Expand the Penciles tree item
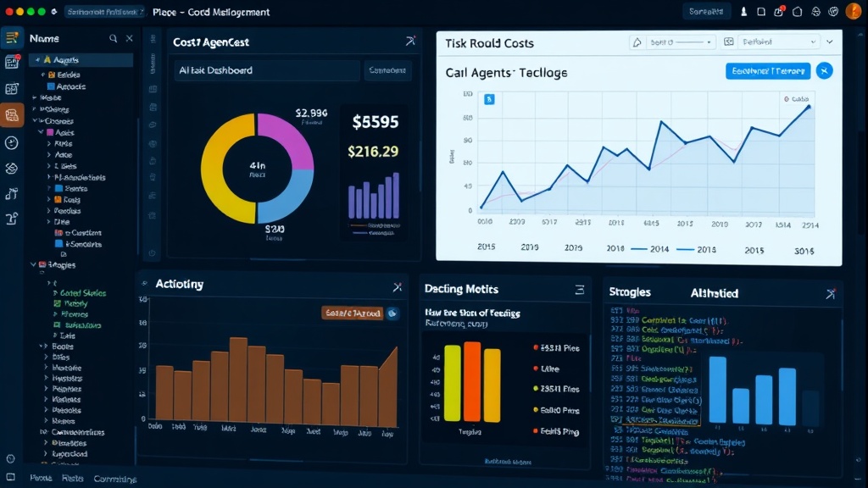This screenshot has height=488, width=868. [48, 211]
